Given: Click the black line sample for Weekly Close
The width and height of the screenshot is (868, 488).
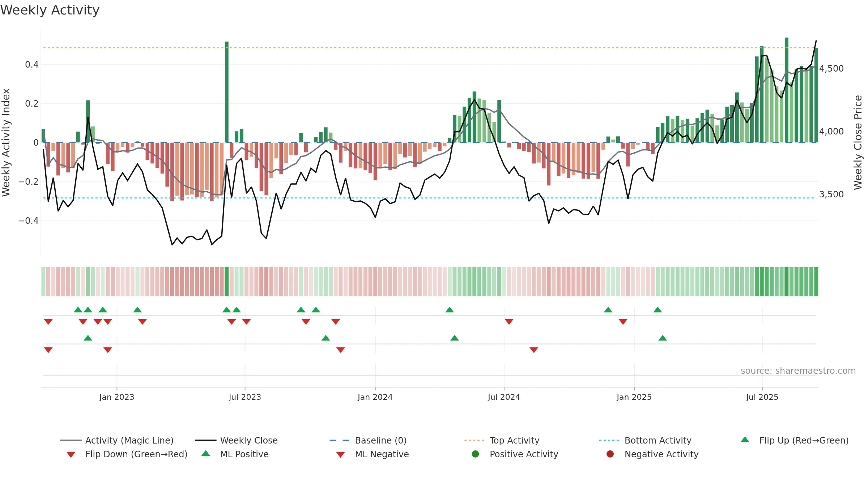Looking at the screenshot, I should [x=205, y=440].
